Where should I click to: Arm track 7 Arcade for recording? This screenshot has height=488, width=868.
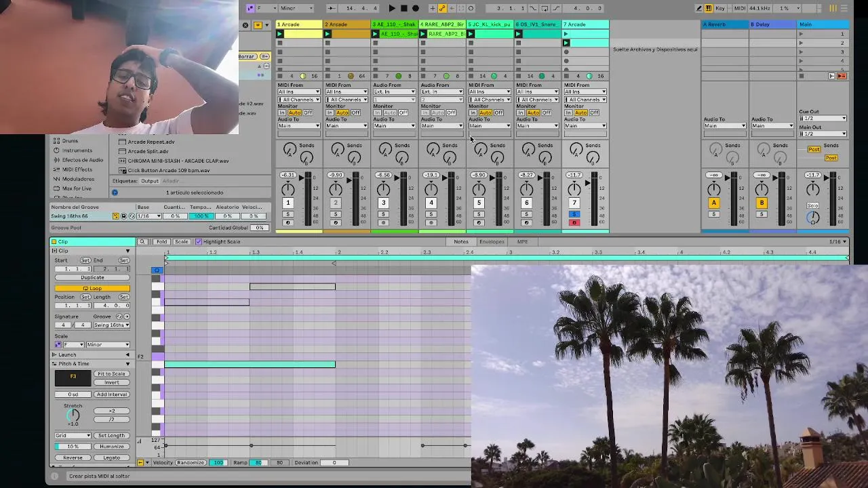point(574,222)
